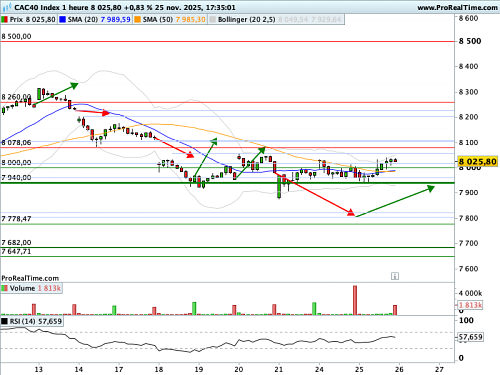
Task: Click the 7 940,00 support level label
Action: pos(16,178)
